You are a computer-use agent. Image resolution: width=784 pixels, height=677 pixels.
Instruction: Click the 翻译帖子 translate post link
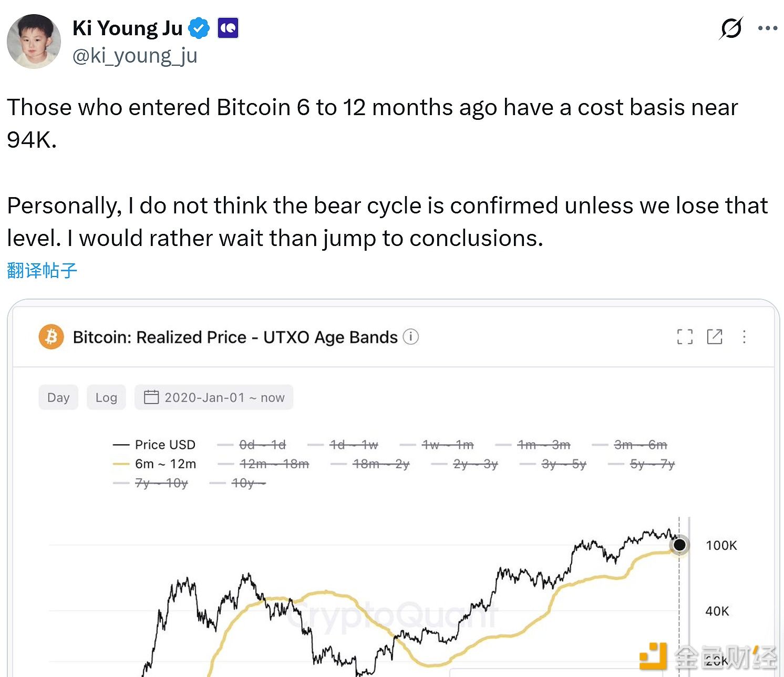(42, 270)
